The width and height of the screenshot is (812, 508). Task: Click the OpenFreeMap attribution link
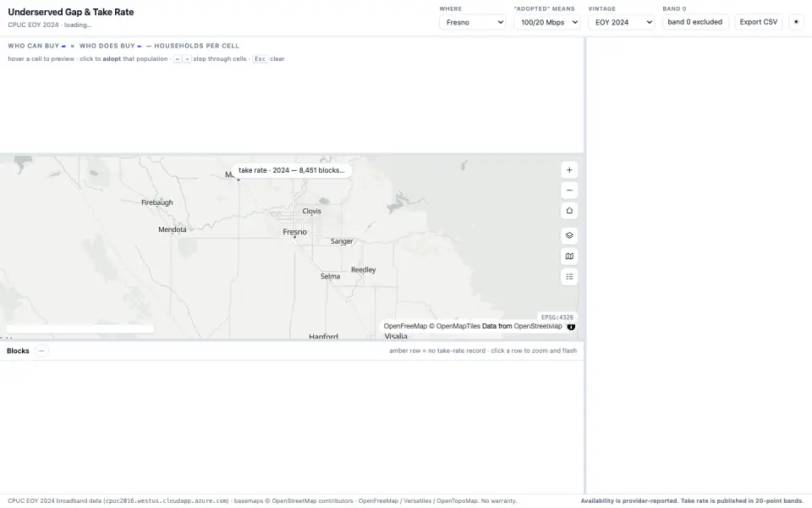click(405, 326)
